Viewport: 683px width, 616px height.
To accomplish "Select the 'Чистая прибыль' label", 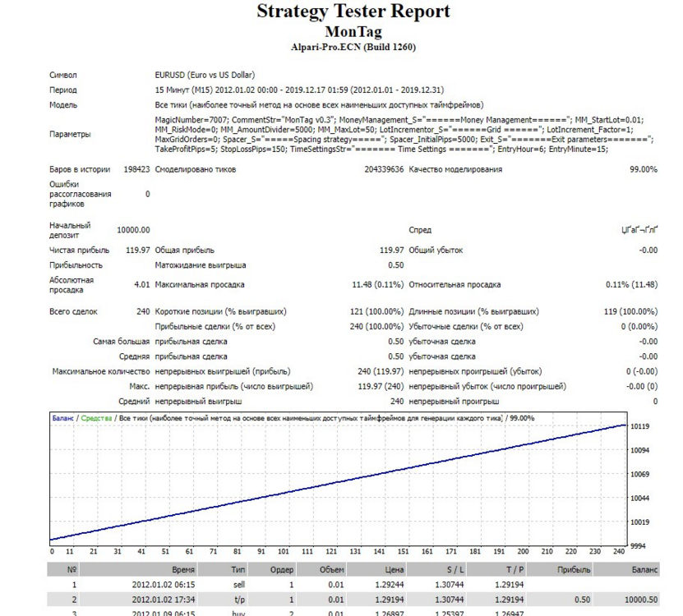I will (79, 251).
